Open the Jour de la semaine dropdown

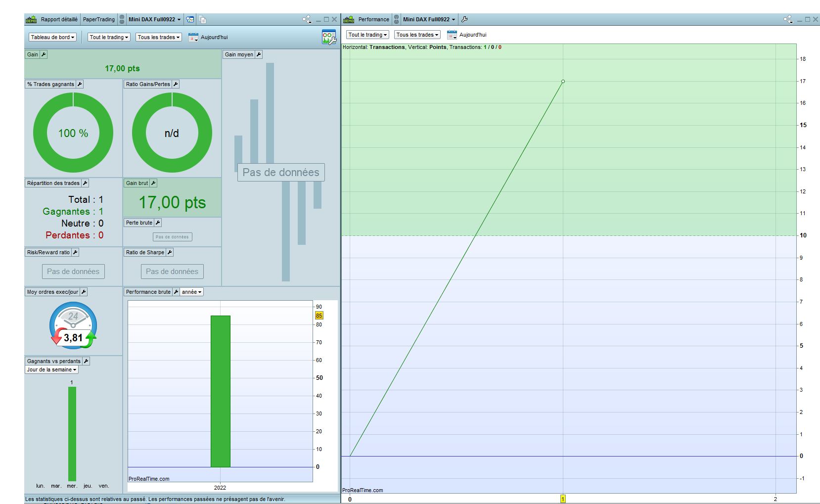52,369
